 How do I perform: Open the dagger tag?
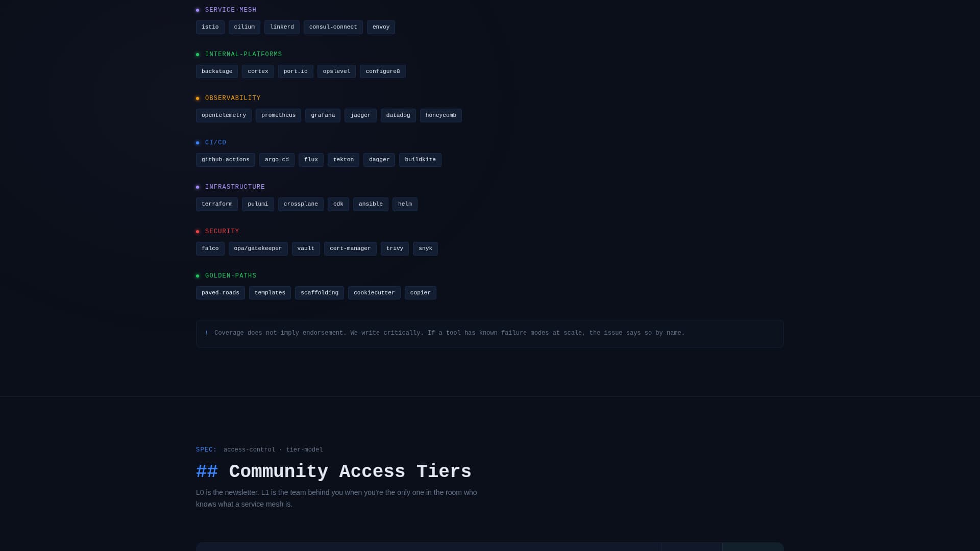click(379, 160)
